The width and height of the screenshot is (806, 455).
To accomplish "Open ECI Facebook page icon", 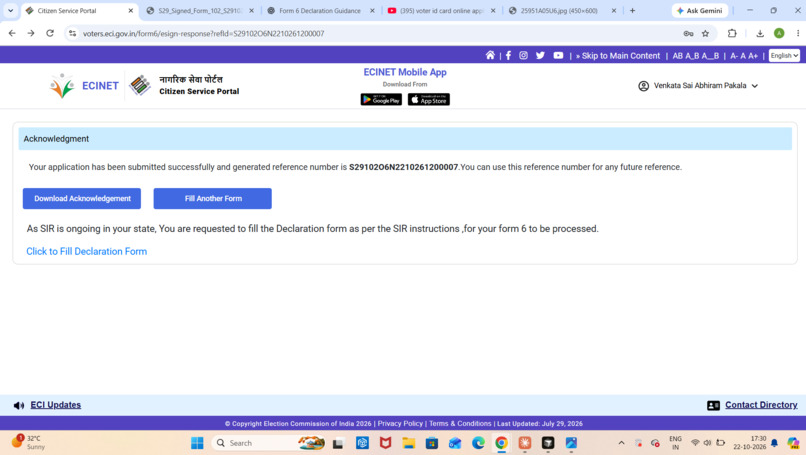I will pos(508,56).
